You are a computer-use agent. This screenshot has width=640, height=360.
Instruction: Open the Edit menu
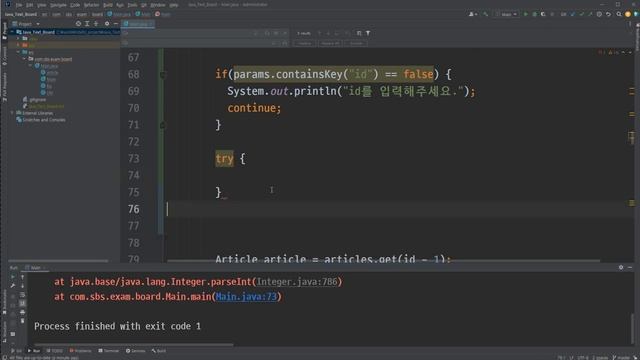click(30, 5)
